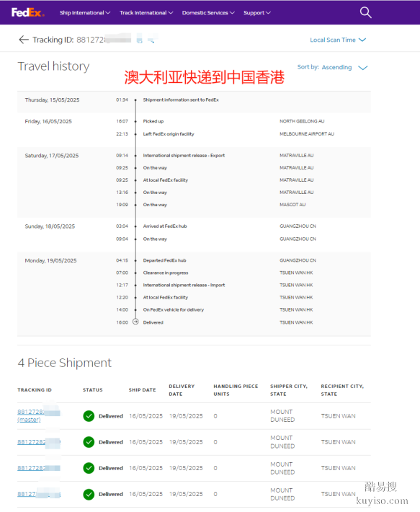The height and width of the screenshot is (512, 420).
Task: Select 'On FedEx vehicle for delivery' event
Action: pos(174,309)
